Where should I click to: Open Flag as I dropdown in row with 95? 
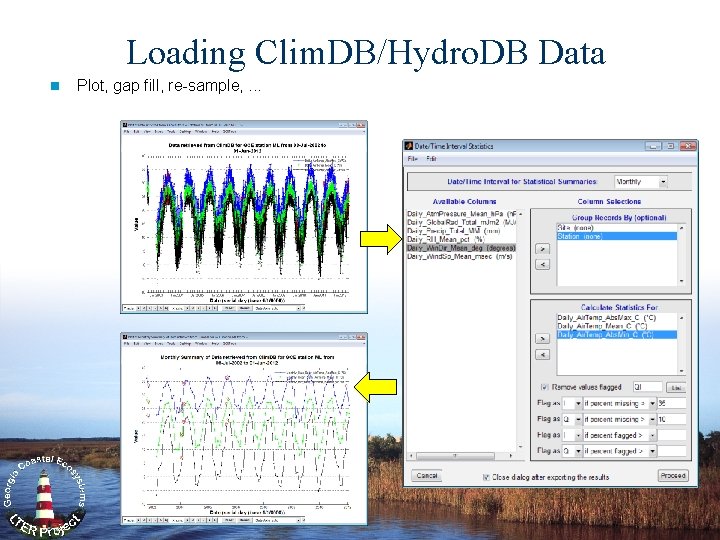point(572,404)
